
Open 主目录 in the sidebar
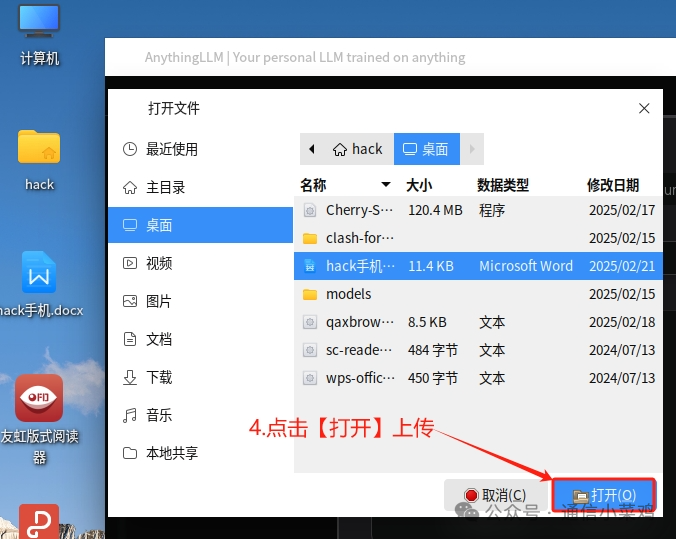click(200, 187)
